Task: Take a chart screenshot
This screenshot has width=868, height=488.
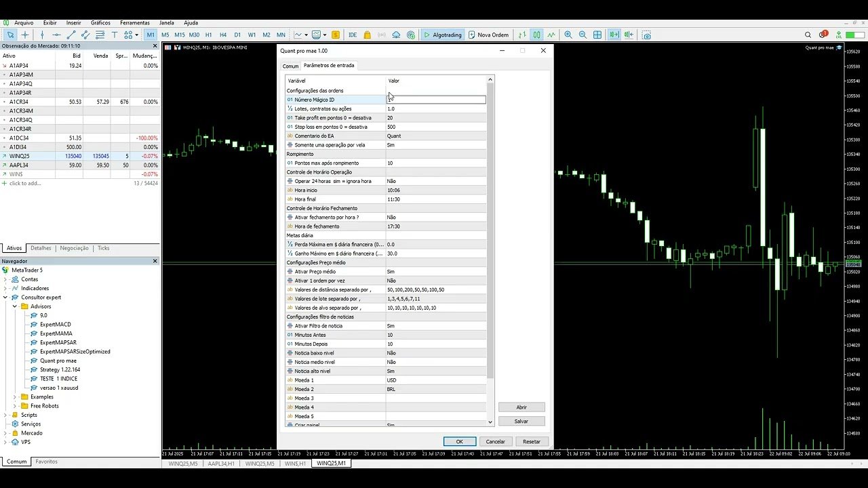Action: pos(646,35)
